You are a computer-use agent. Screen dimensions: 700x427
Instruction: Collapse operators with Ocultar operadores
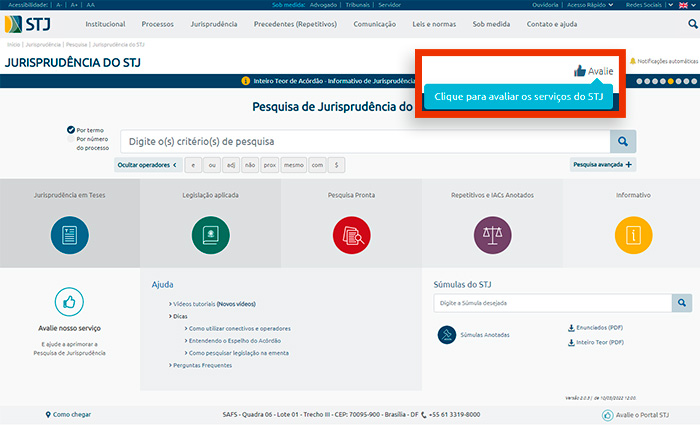(x=148, y=165)
